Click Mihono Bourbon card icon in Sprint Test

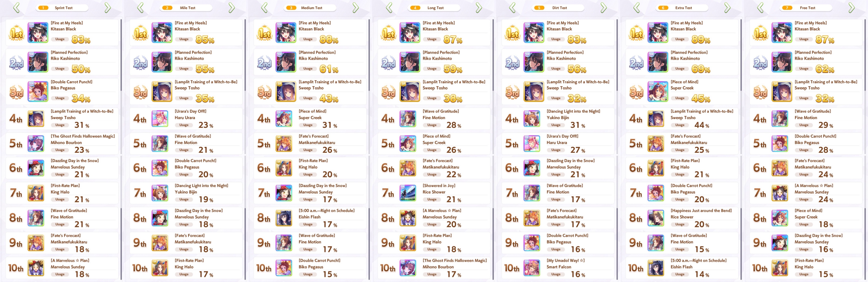pyautogui.click(x=36, y=143)
